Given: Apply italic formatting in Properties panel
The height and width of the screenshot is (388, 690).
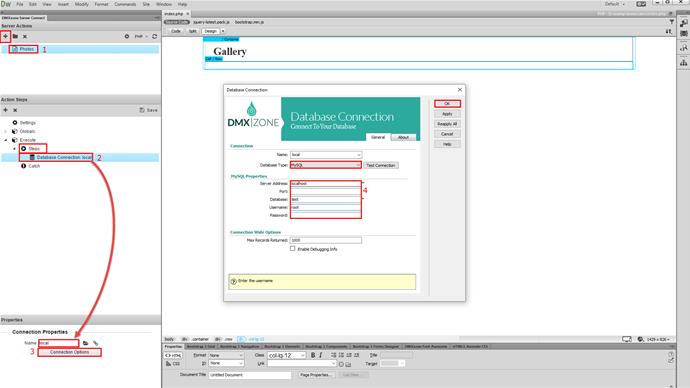Looking at the screenshot, I should point(320,355).
